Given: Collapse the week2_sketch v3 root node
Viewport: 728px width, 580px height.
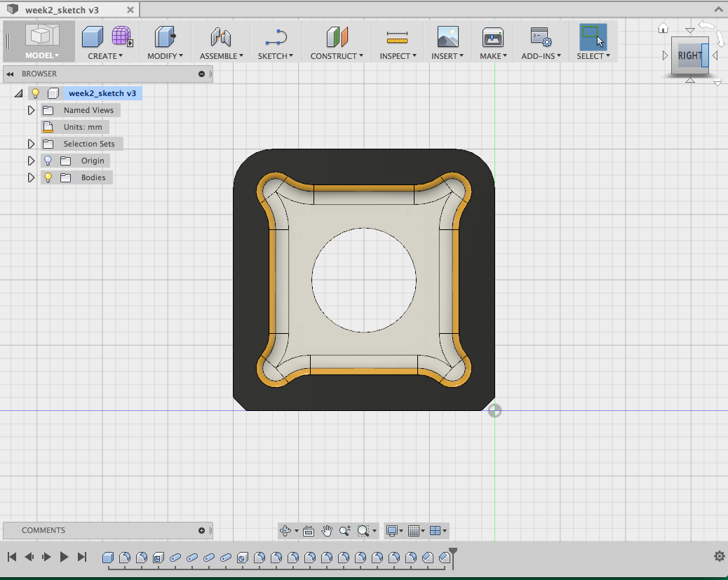Looking at the screenshot, I should click(18, 93).
